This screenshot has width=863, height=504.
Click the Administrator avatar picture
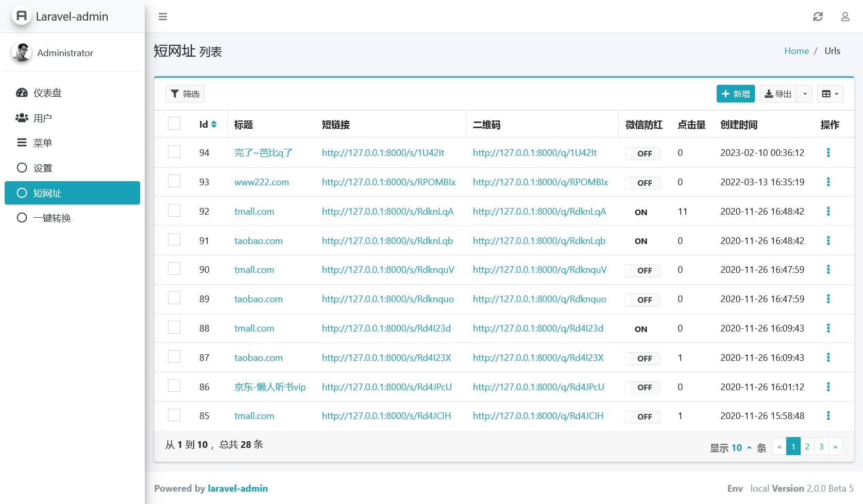(x=22, y=53)
